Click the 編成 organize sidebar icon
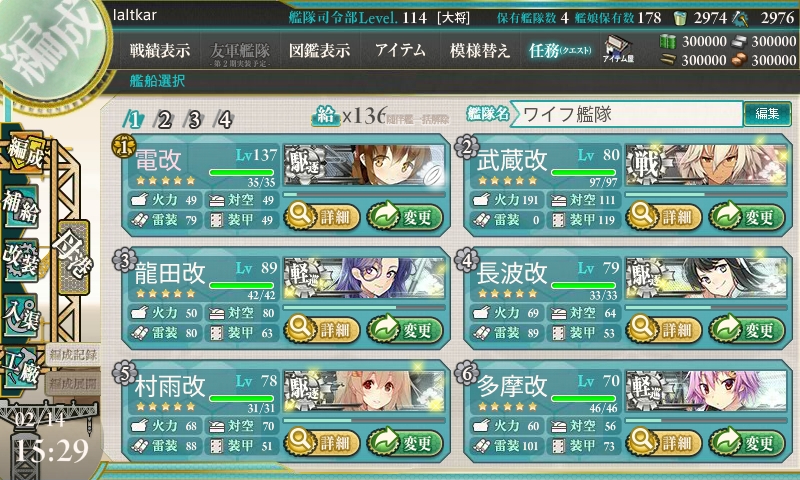This screenshot has width=800, height=480. (x=24, y=153)
